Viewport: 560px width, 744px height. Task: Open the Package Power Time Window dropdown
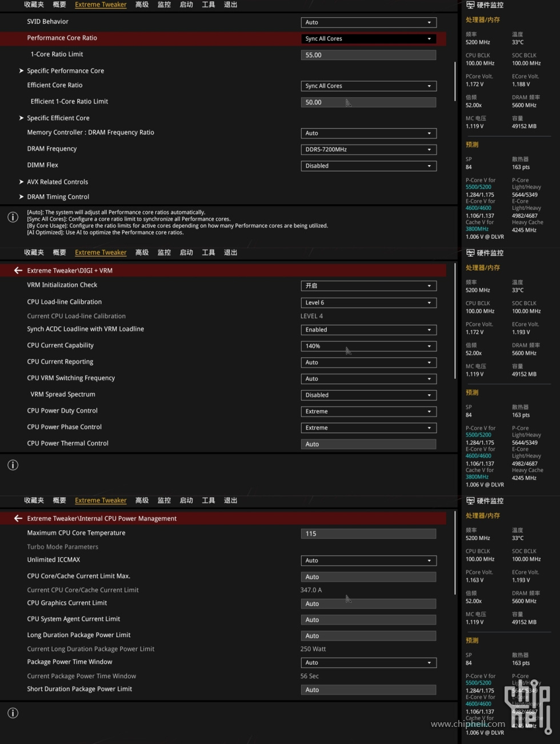(369, 663)
